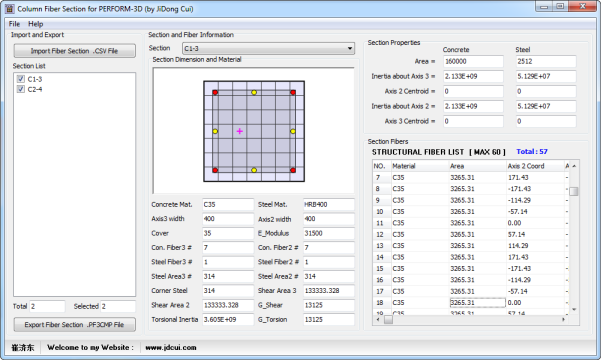601x360 pixels.
Task: Click the Selected sections field
Action: (118, 306)
